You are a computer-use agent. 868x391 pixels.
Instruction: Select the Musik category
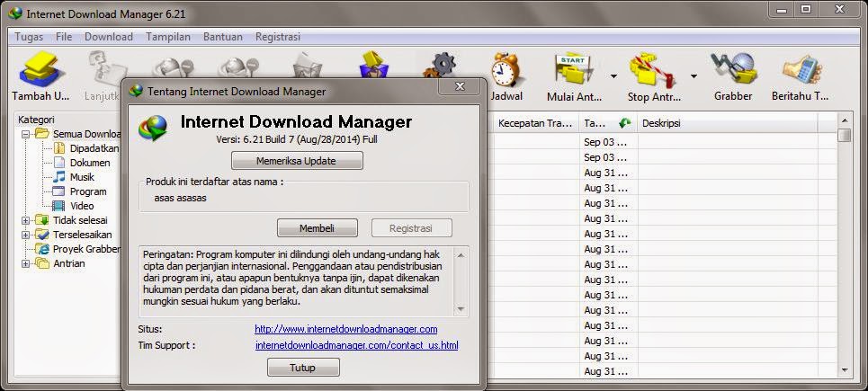(74, 177)
